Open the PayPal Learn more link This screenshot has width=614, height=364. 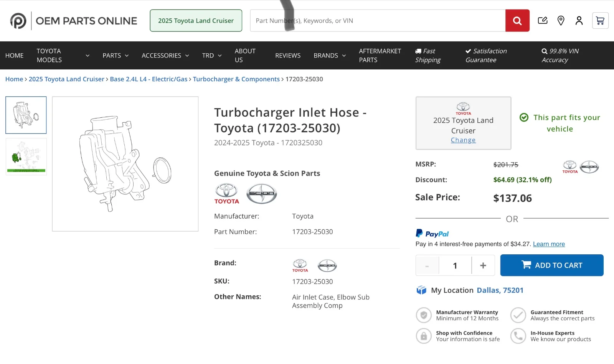pyautogui.click(x=549, y=244)
